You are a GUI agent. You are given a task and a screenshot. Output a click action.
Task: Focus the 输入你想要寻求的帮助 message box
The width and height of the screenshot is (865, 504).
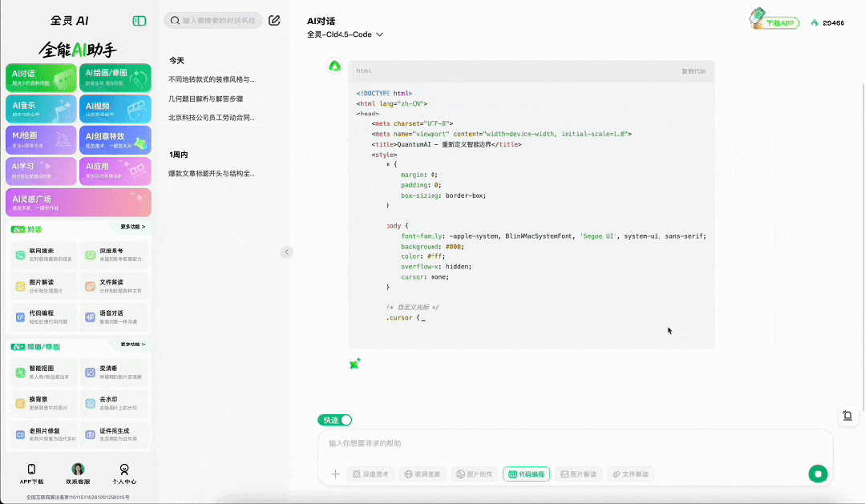coord(575,444)
